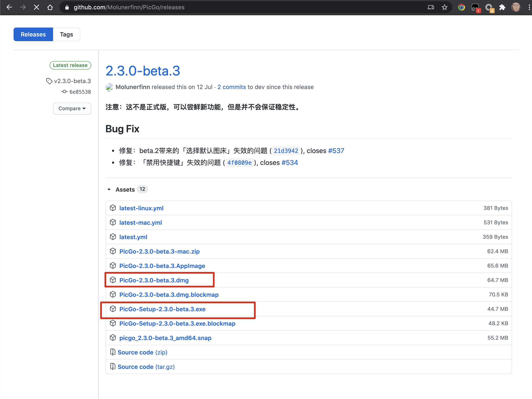This screenshot has height=399, width=532.
Task: Bookmark page with star icon
Action: click(444, 7)
